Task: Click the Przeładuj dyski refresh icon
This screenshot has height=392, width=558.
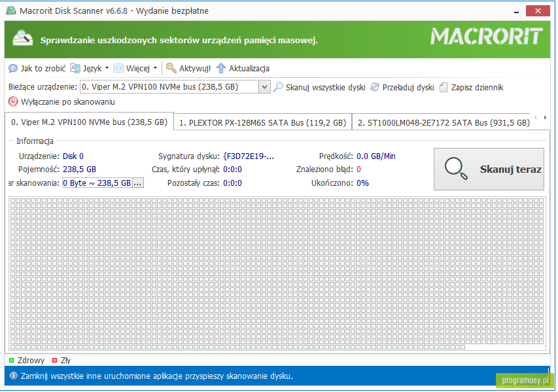Action: 375,87
